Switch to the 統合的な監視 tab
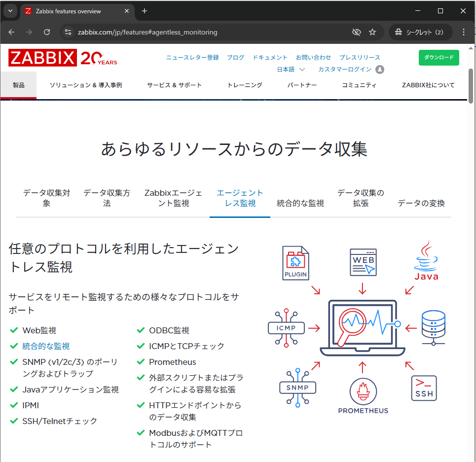The image size is (476, 462). [300, 203]
